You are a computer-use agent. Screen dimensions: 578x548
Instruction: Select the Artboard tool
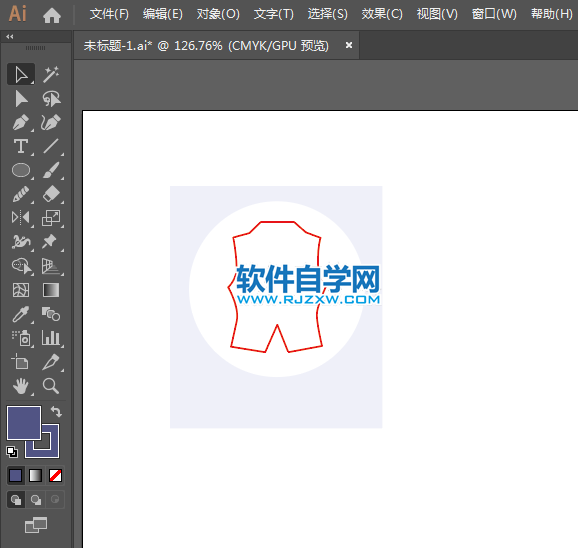[x=21, y=362]
